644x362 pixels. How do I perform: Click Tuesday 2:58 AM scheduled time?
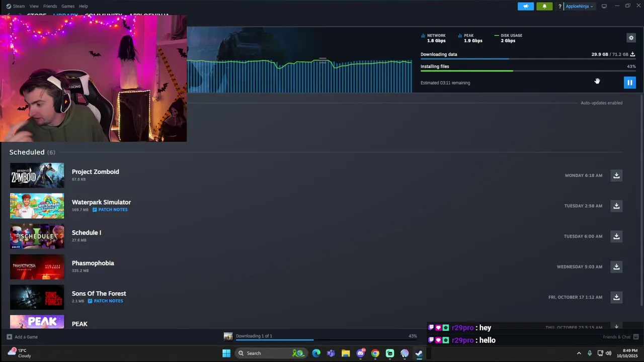(x=583, y=206)
